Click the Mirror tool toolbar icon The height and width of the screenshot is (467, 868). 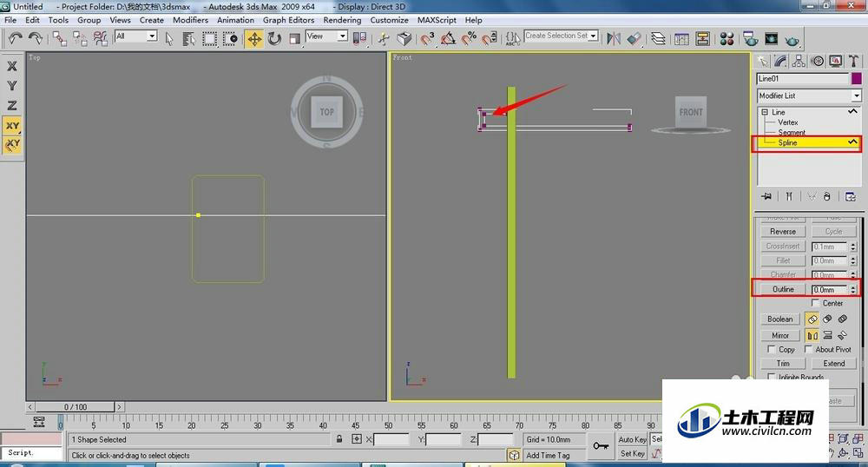pos(614,38)
